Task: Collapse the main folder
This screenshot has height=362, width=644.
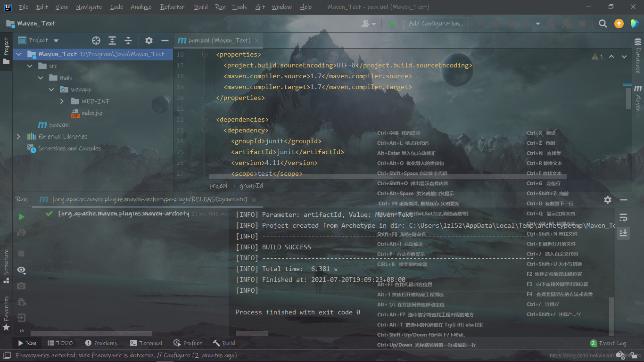Action: pyautogui.click(x=41, y=78)
